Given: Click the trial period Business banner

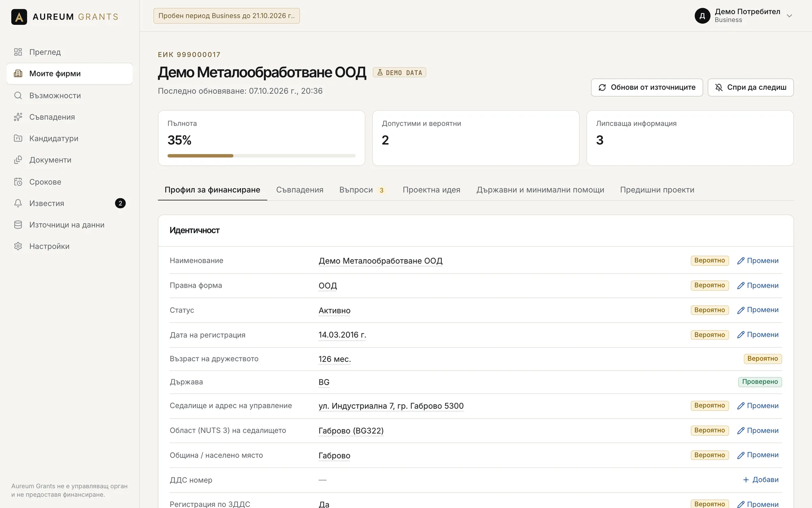Looking at the screenshot, I should 227,16.
